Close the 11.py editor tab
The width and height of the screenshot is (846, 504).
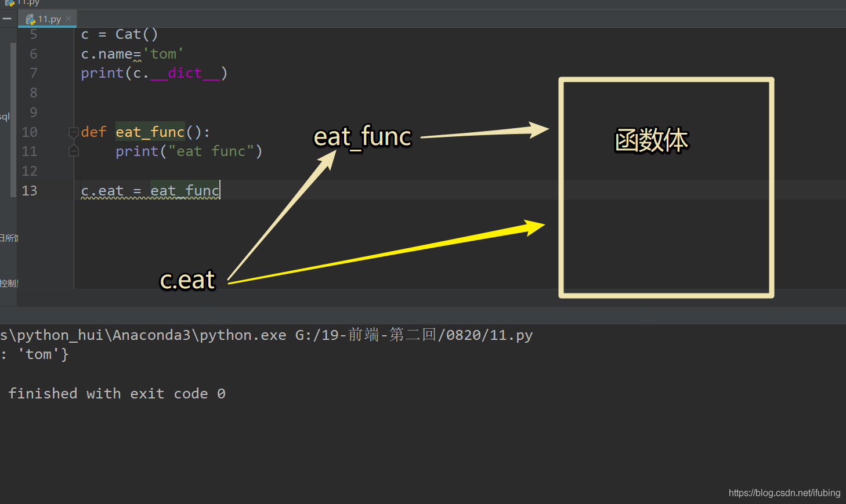[x=68, y=19]
